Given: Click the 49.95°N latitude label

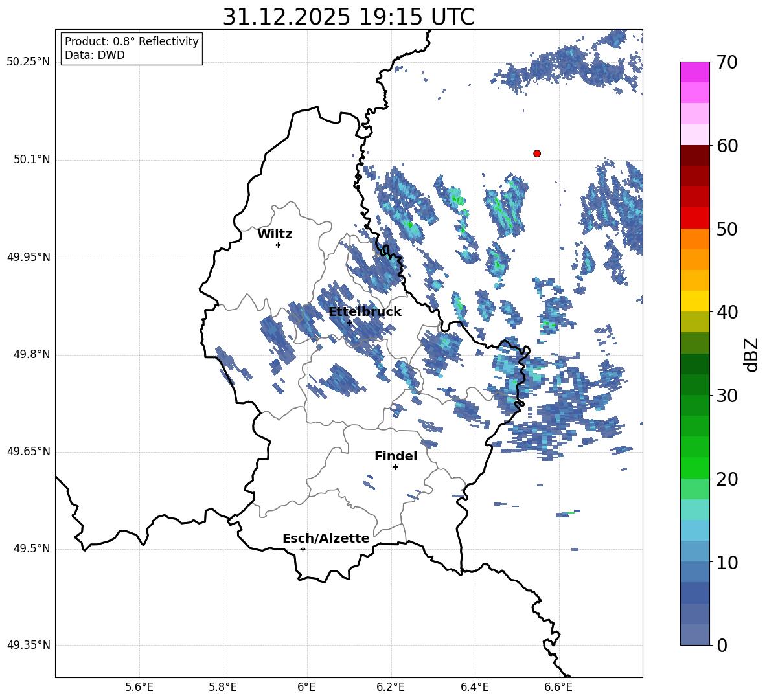Looking at the screenshot, I should pos(29,257).
